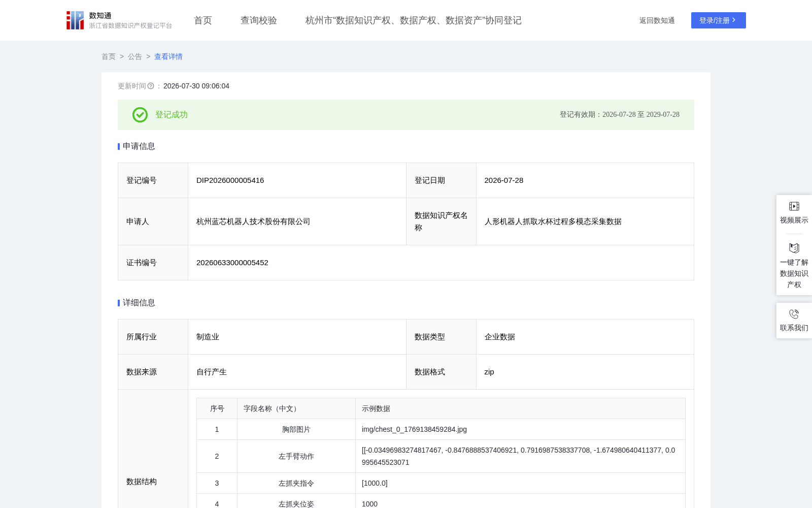Click data source value 自行产生
The width and height of the screenshot is (812, 508).
(x=212, y=372)
